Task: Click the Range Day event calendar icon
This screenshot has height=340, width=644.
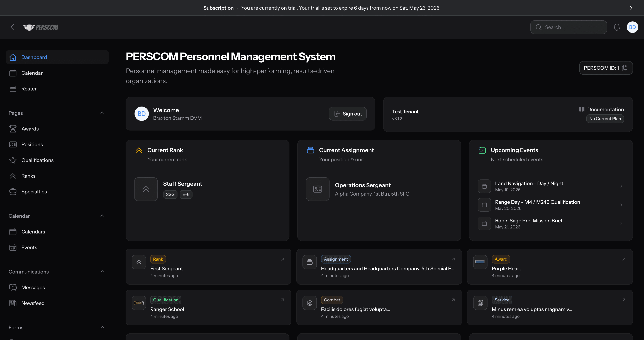Action: pyautogui.click(x=484, y=205)
